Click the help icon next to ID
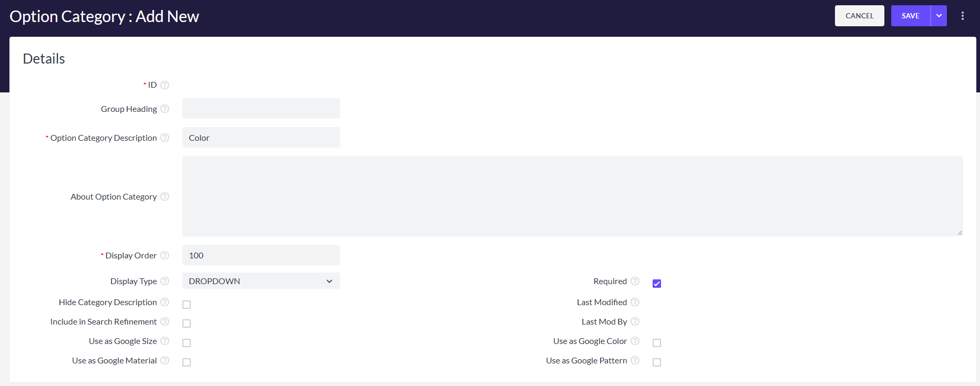The width and height of the screenshot is (980, 386). 164,85
